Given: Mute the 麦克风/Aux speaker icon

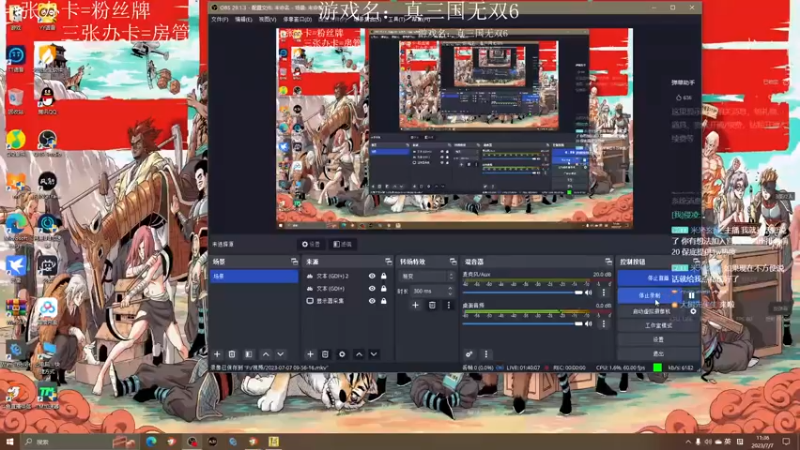Looking at the screenshot, I should (589, 292).
